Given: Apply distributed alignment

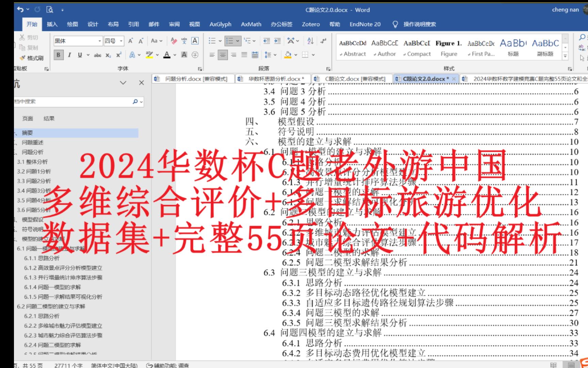Looking at the screenshot, I should tap(255, 55).
